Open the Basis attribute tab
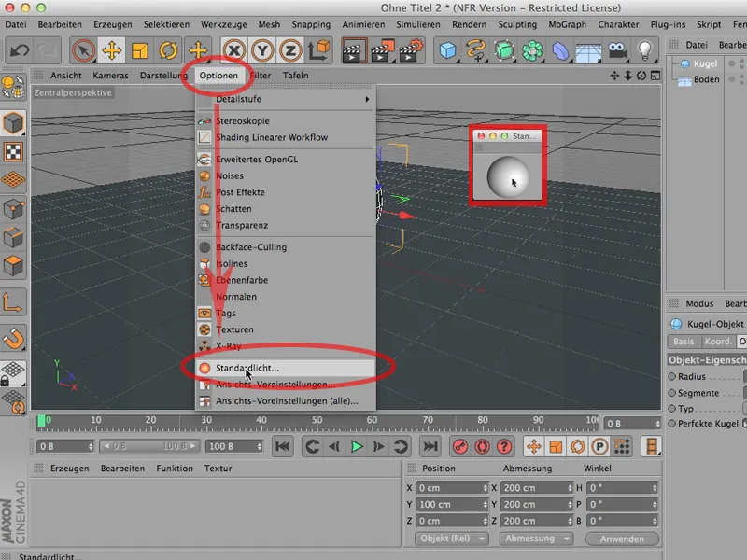Screen dimensions: 747x560 pyautogui.click(x=684, y=342)
